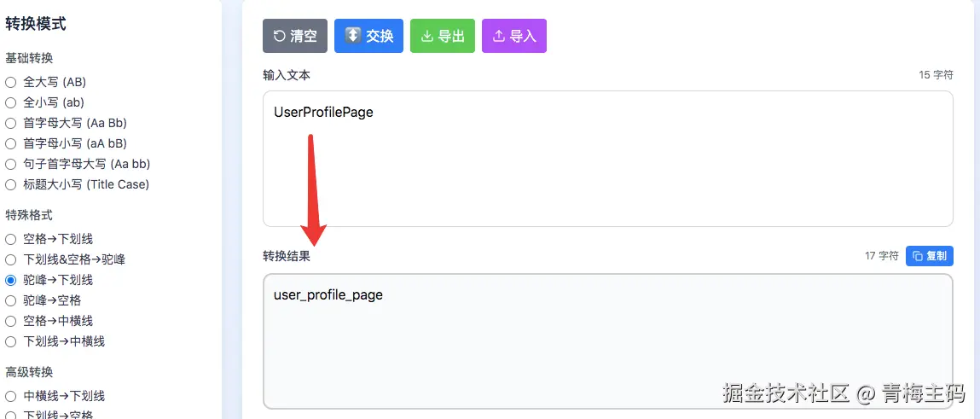Click the reset icon on 清空 button
The width and height of the screenshot is (980, 419).
click(280, 37)
